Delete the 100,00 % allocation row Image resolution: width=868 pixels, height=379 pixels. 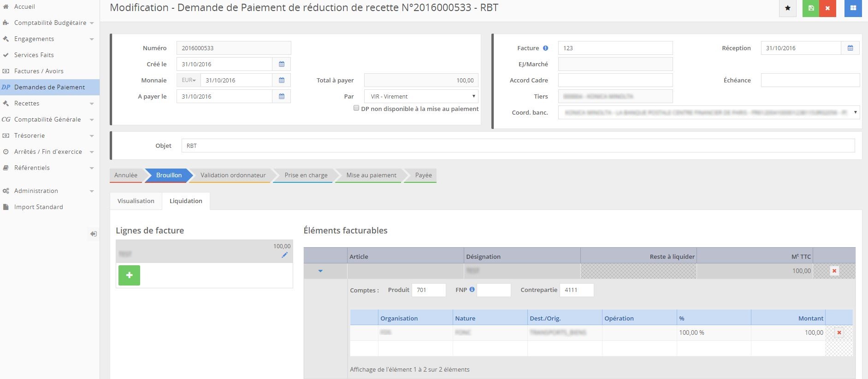tap(839, 332)
